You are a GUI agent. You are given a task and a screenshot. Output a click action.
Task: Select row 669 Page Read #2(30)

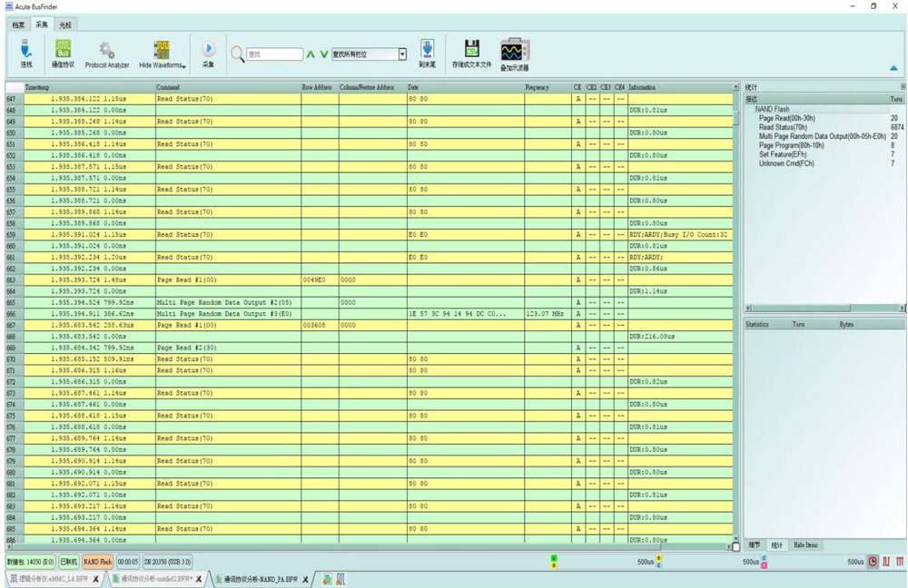click(369, 348)
